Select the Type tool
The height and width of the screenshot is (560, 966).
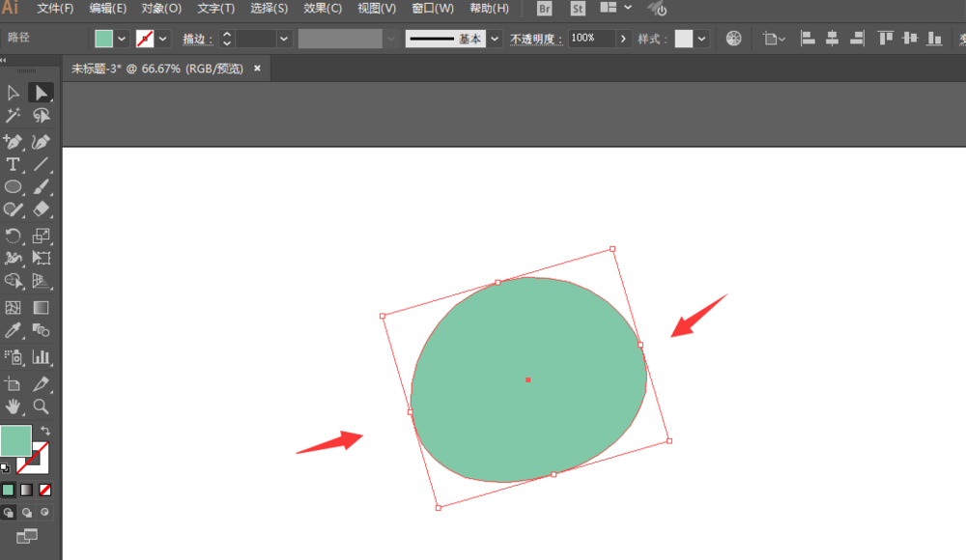pos(13,164)
